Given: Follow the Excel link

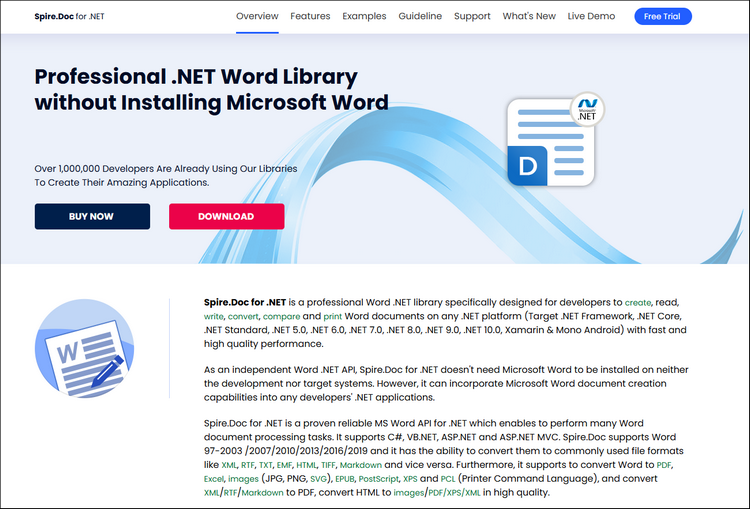Looking at the screenshot, I should [x=213, y=479].
